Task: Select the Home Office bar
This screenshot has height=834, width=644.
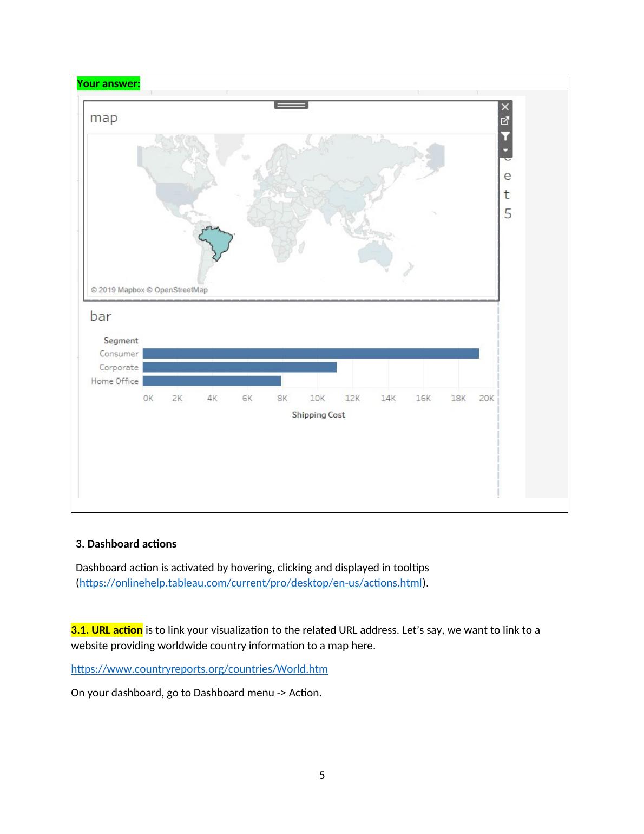Action: (212, 381)
